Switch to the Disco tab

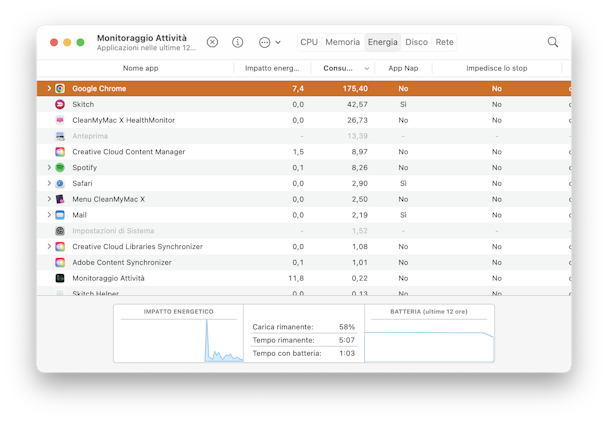pos(416,42)
